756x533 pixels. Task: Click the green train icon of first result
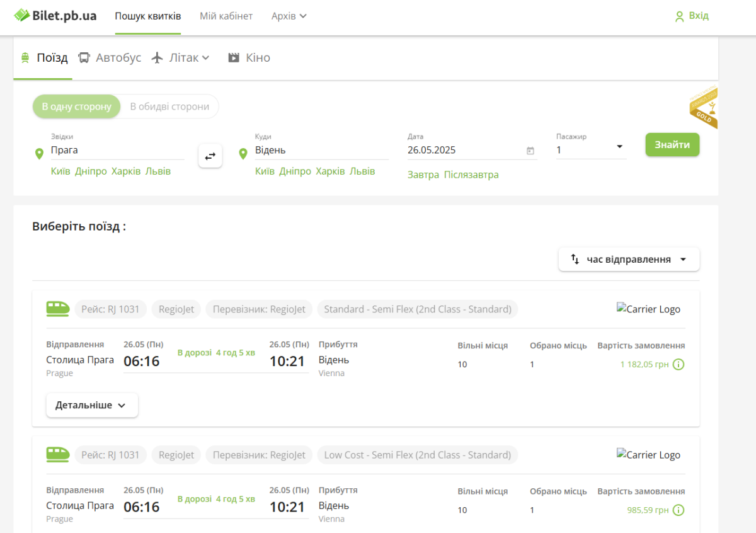[x=58, y=309]
